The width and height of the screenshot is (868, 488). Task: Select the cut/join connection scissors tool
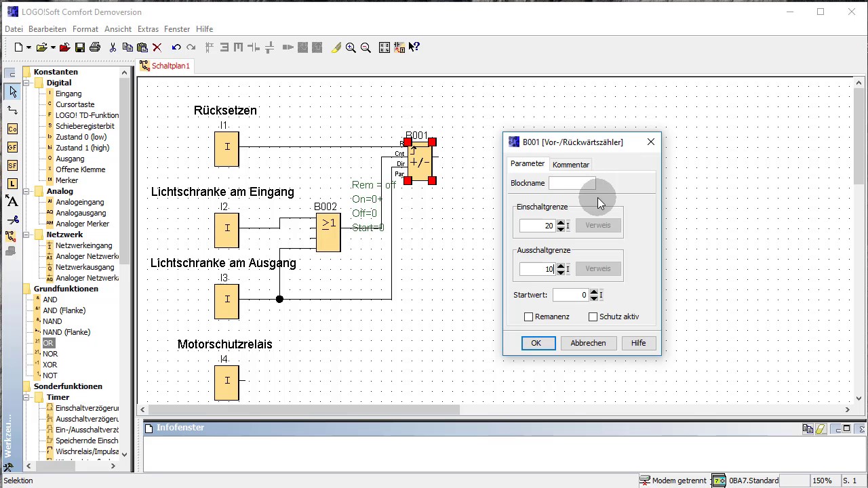[12, 220]
